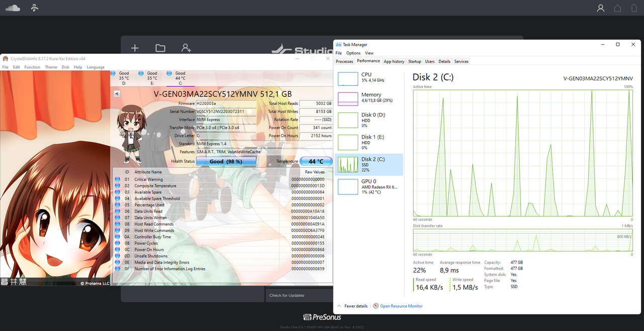644x331 pixels.
Task: Click the blue status icon for Unsafe Shutdowns
Action: coord(117,256)
